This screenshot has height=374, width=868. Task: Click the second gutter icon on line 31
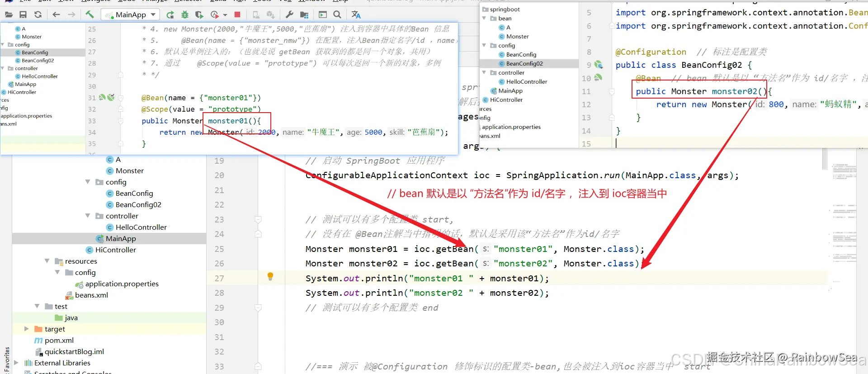(111, 97)
